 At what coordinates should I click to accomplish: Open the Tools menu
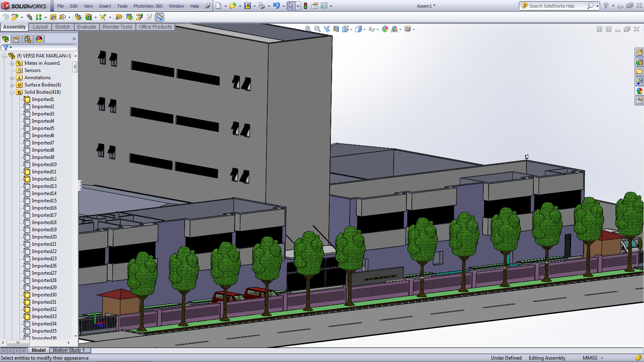point(122,6)
